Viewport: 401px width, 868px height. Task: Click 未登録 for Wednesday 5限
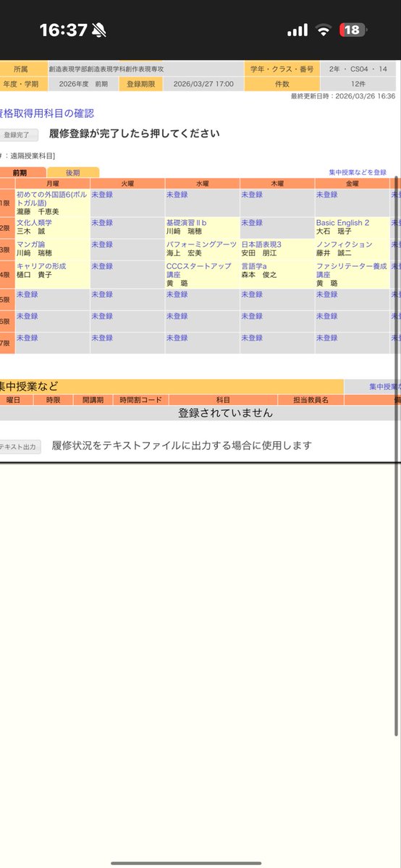tap(177, 294)
